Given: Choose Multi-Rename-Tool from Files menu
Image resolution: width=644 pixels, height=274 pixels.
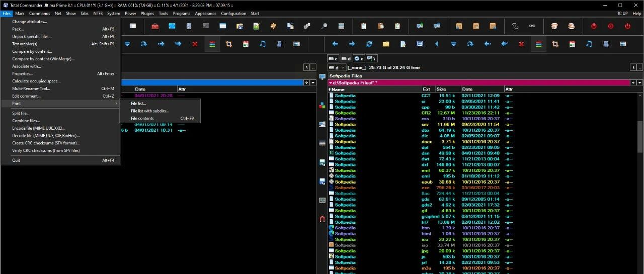Looking at the screenshot, I should point(31,88).
